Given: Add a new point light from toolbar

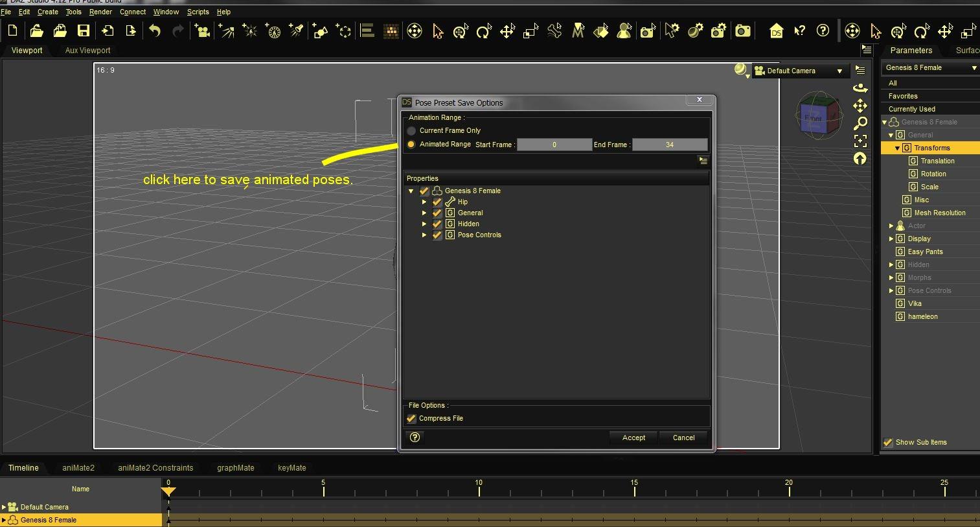Looking at the screenshot, I should (249, 30).
